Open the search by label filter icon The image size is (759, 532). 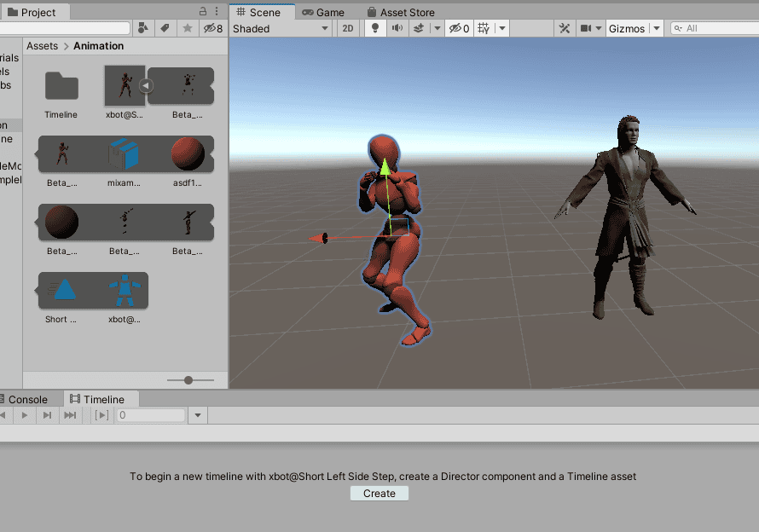pos(165,28)
